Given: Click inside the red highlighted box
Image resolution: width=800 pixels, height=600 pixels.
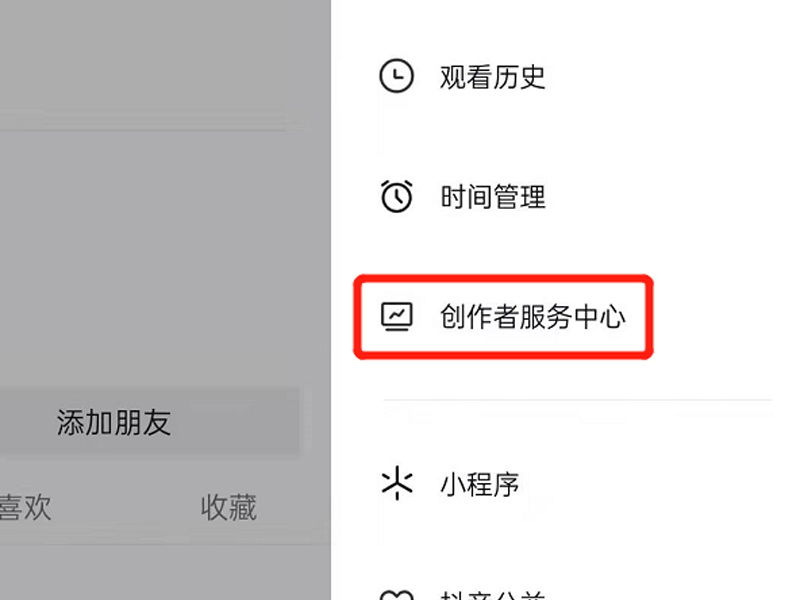Looking at the screenshot, I should (503, 317).
